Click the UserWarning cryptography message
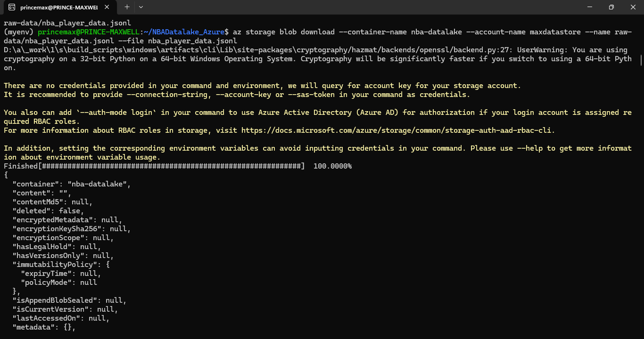This screenshot has height=339, width=644. (x=318, y=59)
